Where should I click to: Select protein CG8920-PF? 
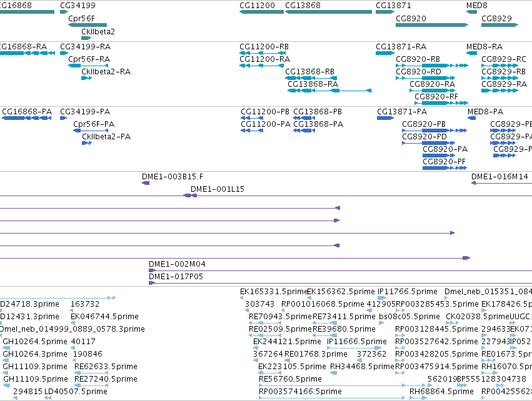[445, 168]
